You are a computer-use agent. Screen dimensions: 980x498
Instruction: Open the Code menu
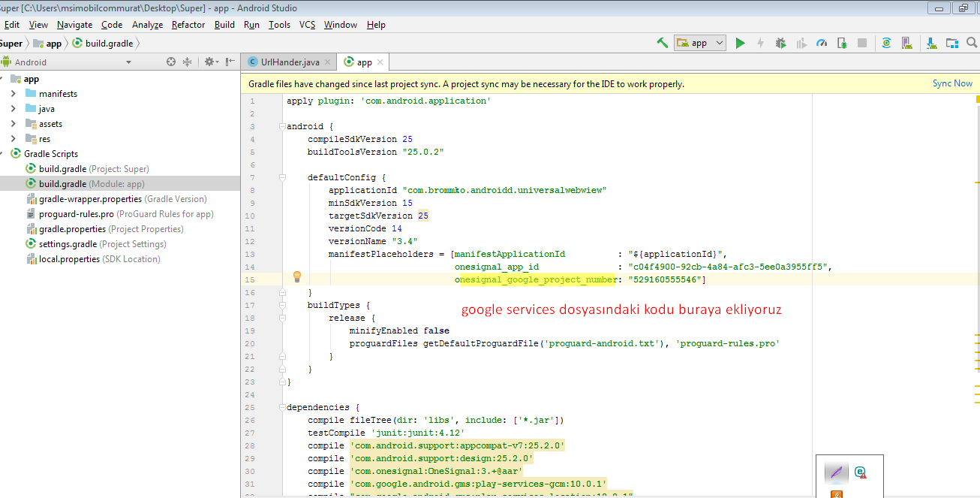pyautogui.click(x=112, y=25)
